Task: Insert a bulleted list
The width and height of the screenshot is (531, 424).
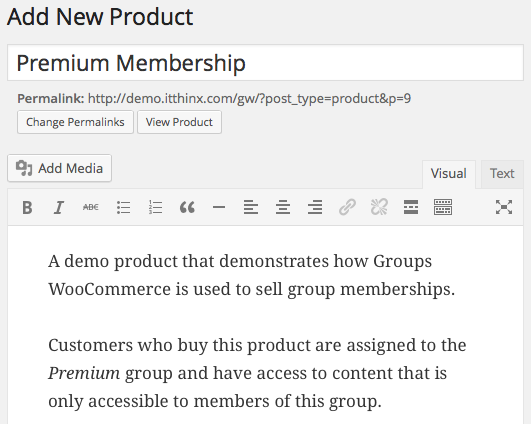Action: [123, 207]
